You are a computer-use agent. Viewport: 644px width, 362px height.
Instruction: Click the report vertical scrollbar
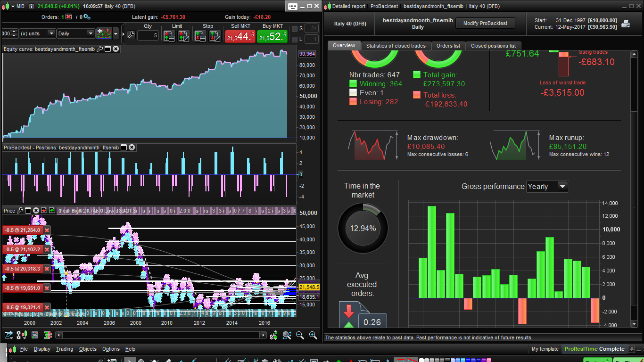click(634, 189)
